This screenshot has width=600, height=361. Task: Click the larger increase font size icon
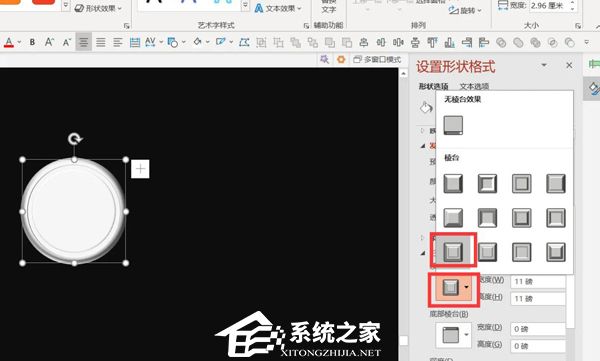coord(49,42)
